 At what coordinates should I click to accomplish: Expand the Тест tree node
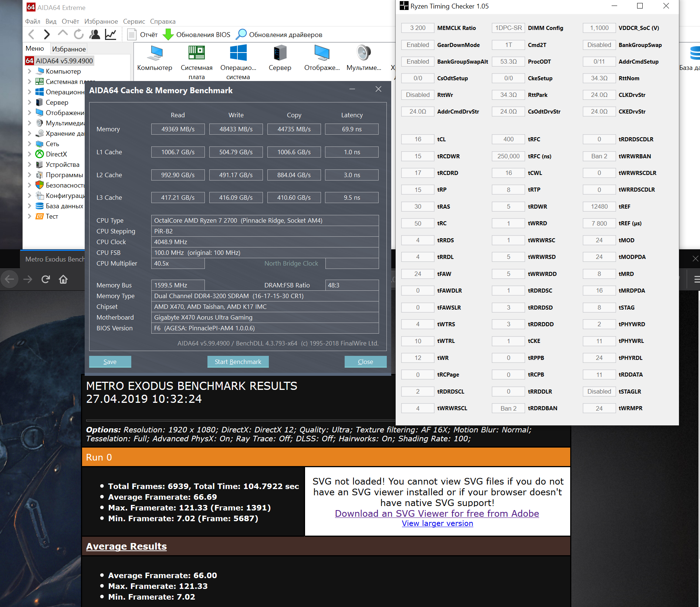point(30,216)
